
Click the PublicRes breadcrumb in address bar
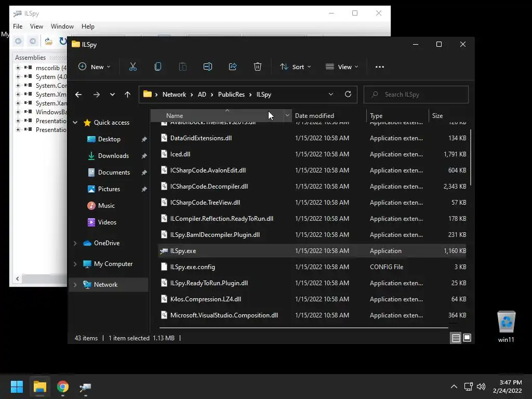[x=231, y=95]
